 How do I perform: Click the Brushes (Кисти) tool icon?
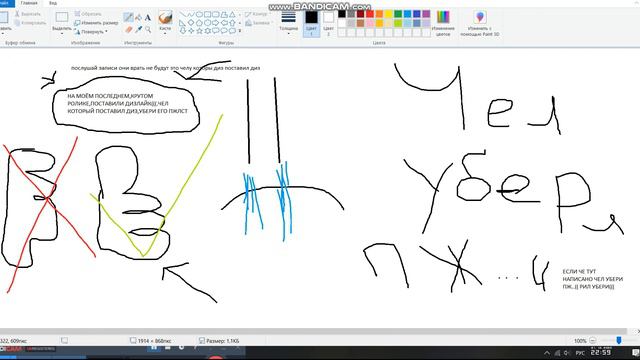165,18
